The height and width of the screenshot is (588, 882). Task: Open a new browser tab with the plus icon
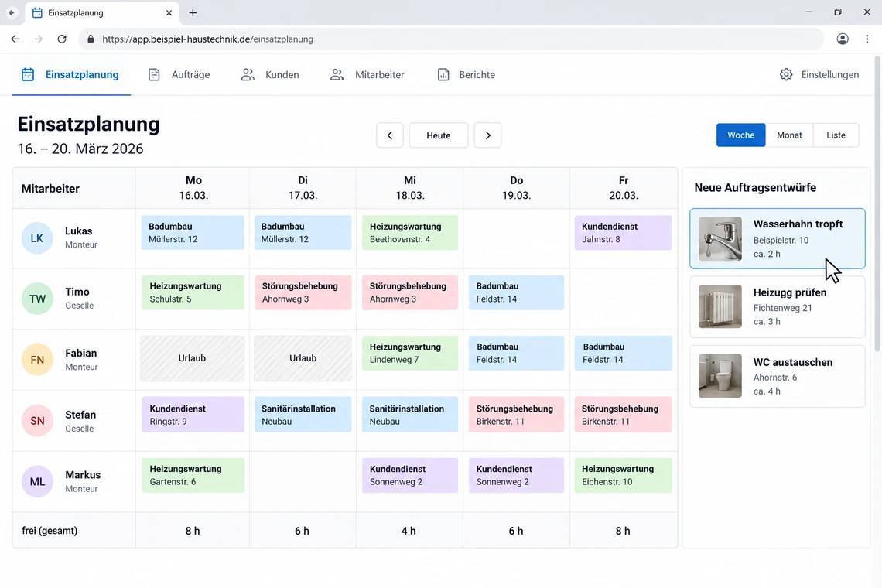point(193,12)
